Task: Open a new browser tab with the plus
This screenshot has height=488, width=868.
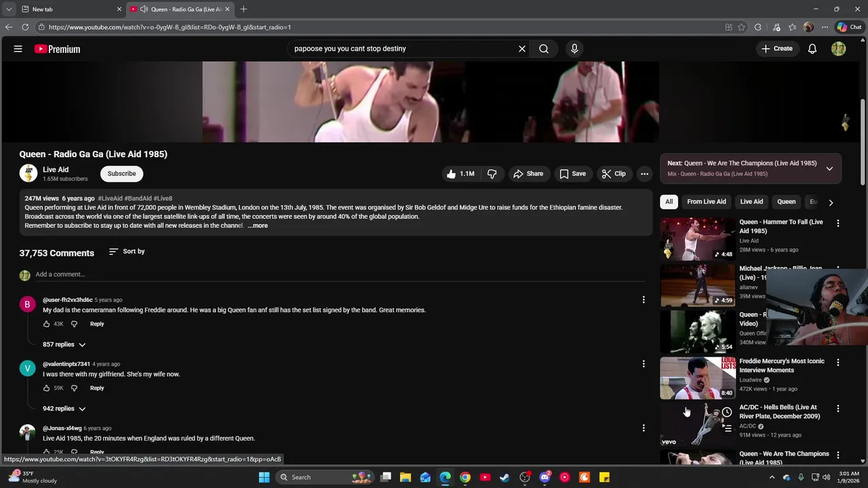Action: point(243,9)
